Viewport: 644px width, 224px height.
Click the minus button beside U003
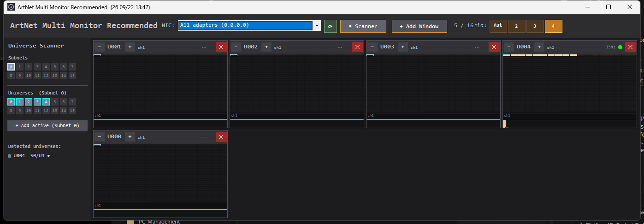(x=372, y=47)
